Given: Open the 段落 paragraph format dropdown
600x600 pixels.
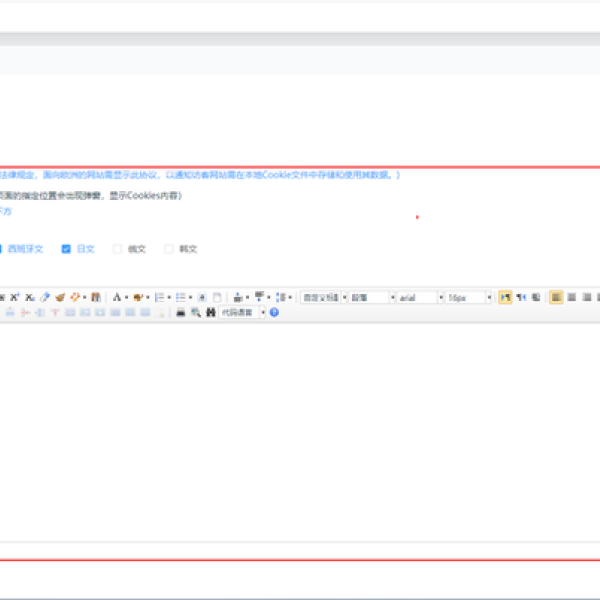Looking at the screenshot, I should click(x=371, y=297).
